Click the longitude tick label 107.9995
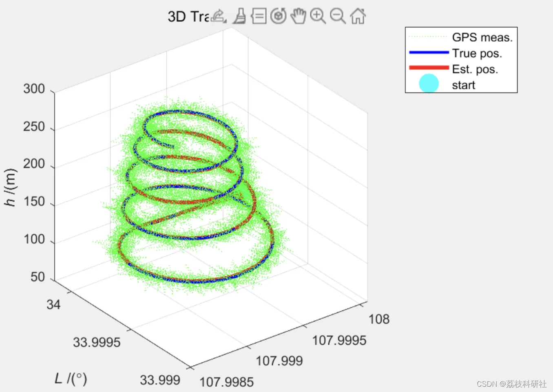Screen dimensions: 553x392 click(x=339, y=340)
